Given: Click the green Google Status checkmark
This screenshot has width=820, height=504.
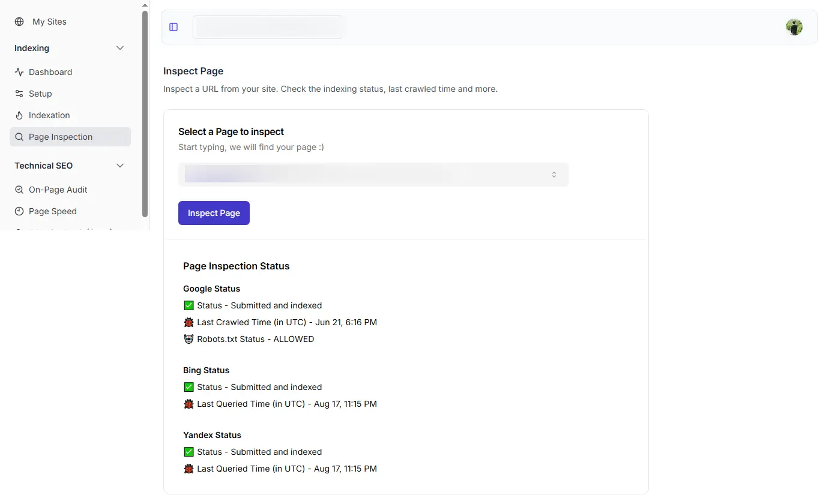Looking at the screenshot, I should click(x=188, y=305).
